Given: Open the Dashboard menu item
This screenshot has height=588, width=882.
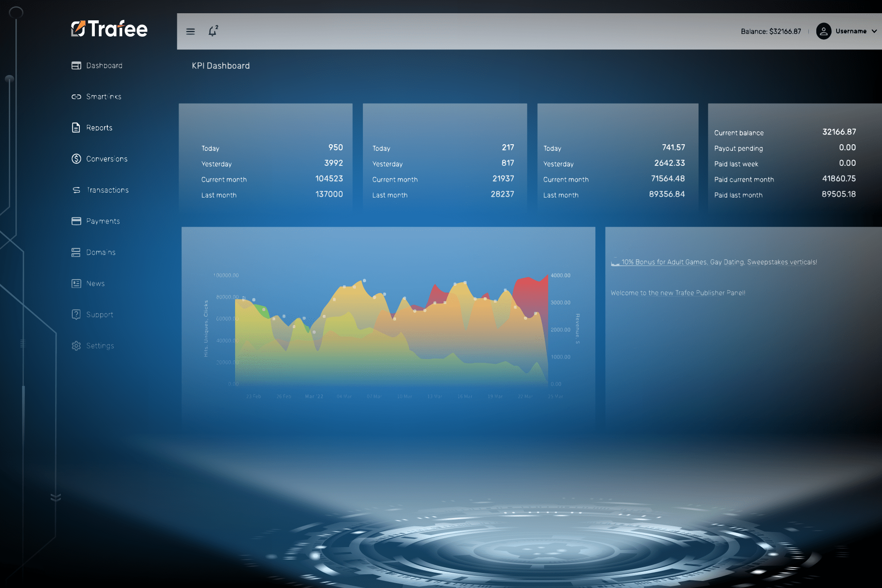Looking at the screenshot, I should click(104, 65).
